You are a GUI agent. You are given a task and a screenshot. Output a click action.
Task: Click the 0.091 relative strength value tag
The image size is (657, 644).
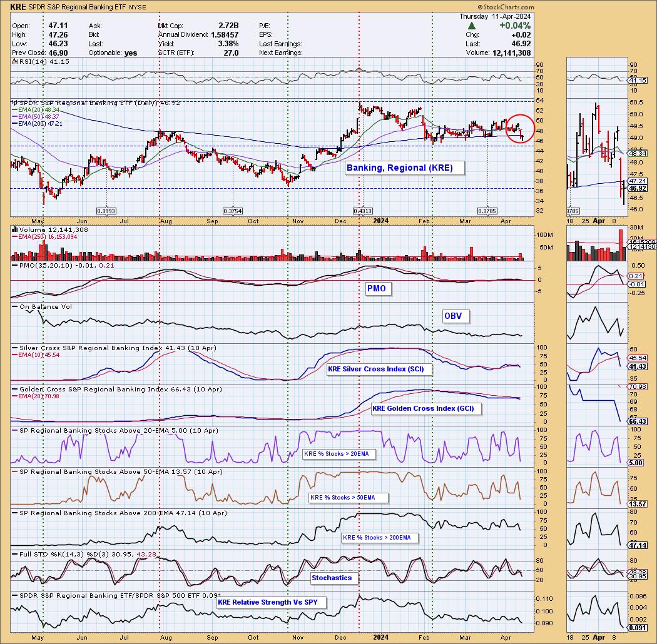point(638,628)
